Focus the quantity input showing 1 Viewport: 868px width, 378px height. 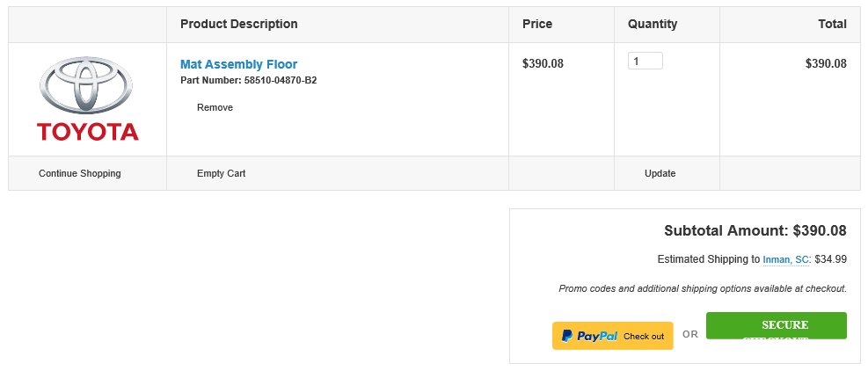645,61
